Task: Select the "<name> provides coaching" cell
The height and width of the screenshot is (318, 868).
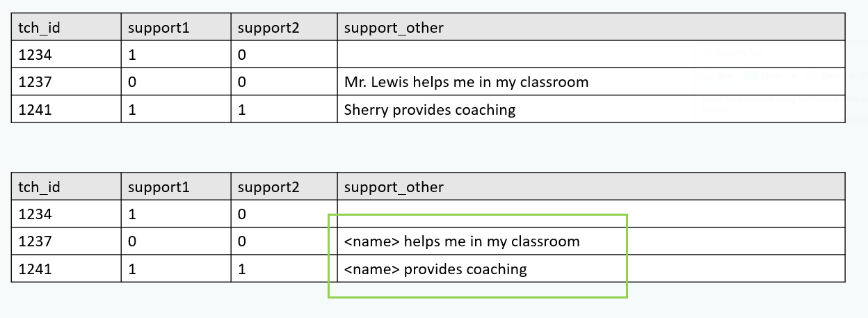Action: click(435, 269)
